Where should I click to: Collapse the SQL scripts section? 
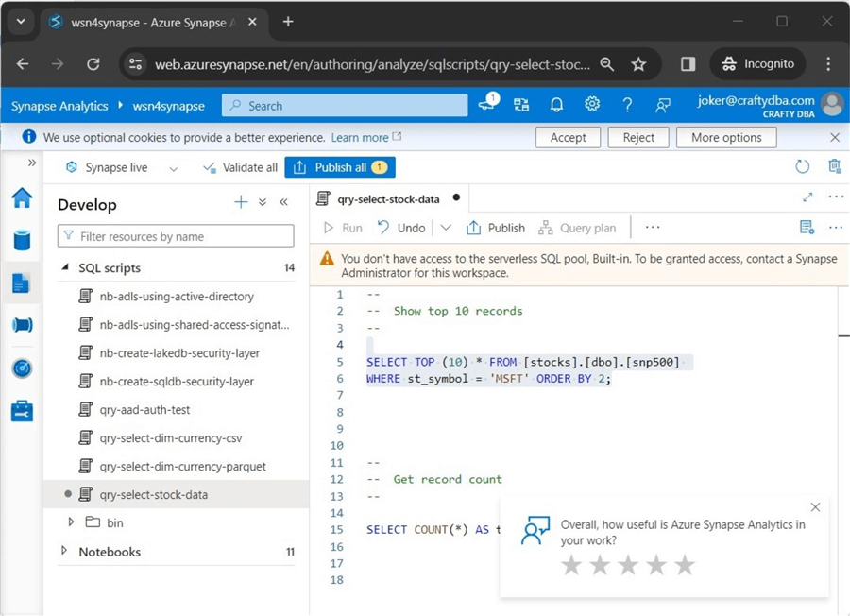65,268
